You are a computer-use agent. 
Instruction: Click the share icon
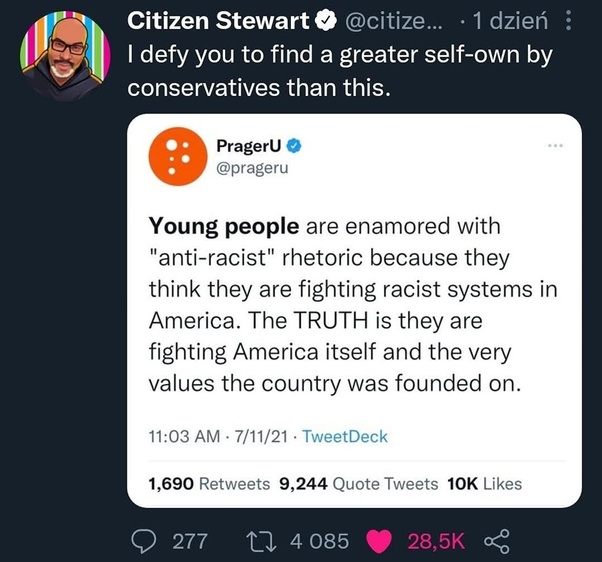pyautogui.click(x=497, y=541)
